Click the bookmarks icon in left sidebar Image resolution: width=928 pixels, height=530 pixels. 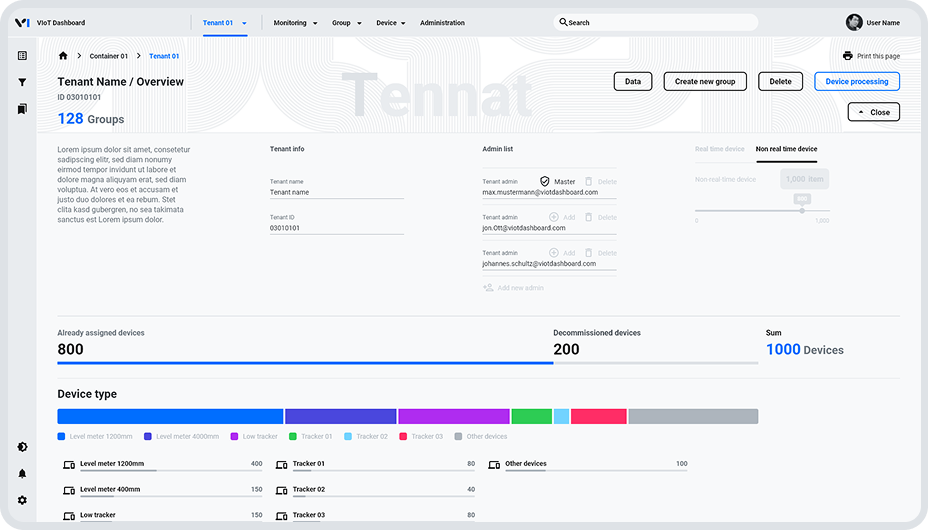22,109
